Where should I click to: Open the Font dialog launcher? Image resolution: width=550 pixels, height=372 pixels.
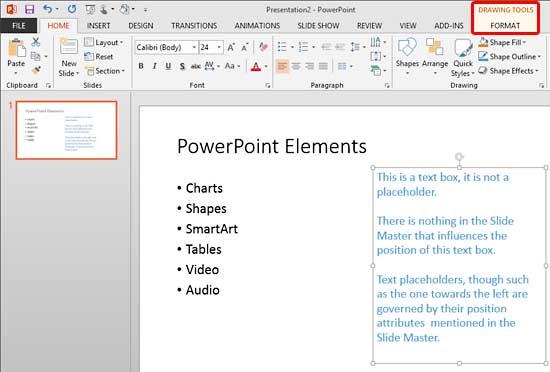point(268,86)
